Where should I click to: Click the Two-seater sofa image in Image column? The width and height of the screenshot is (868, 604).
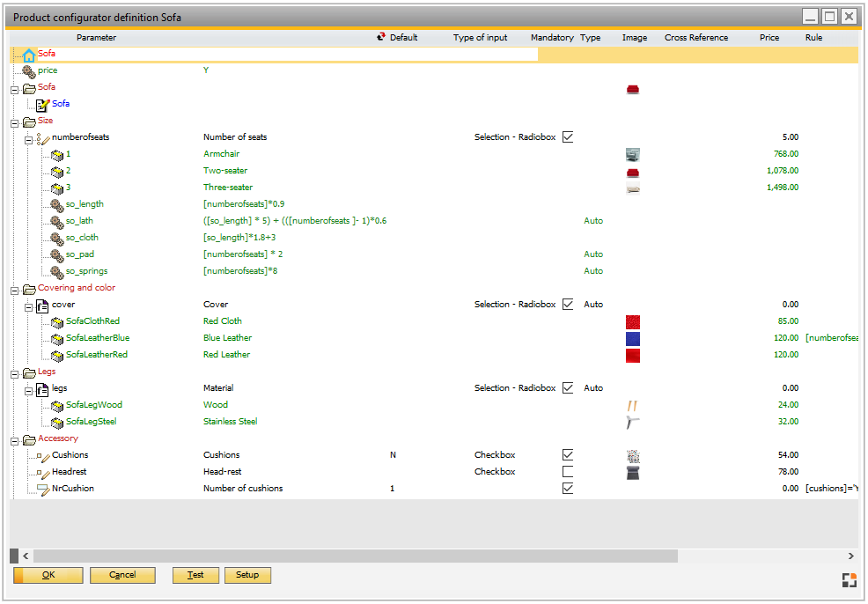click(x=632, y=170)
